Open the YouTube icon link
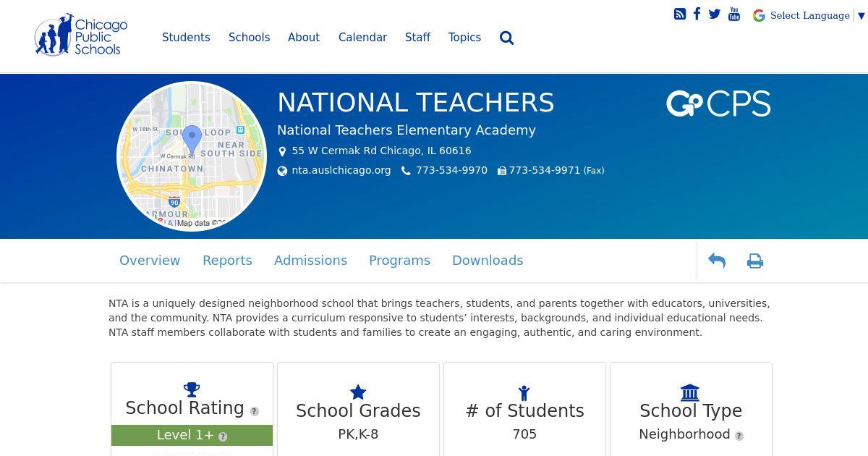This screenshot has width=868, height=456. tap(734, 14)
